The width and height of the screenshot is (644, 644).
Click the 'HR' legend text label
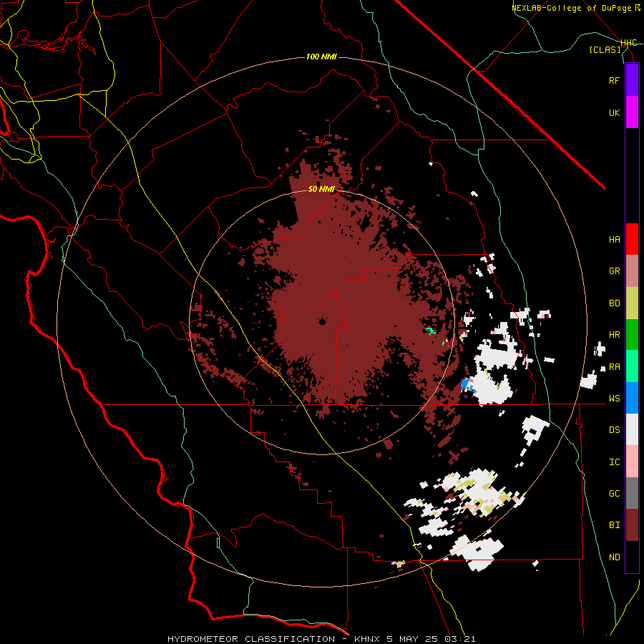(614, 335)
